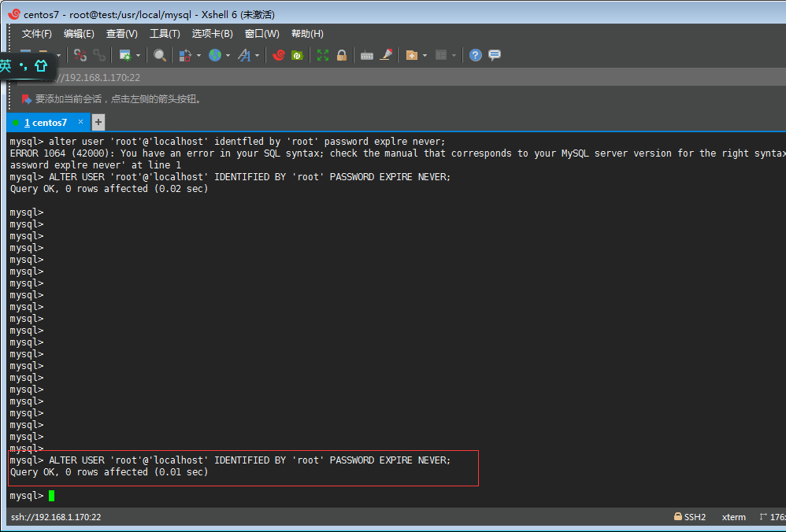Switch to the 1 centos7 tab

tap(45, 123)
